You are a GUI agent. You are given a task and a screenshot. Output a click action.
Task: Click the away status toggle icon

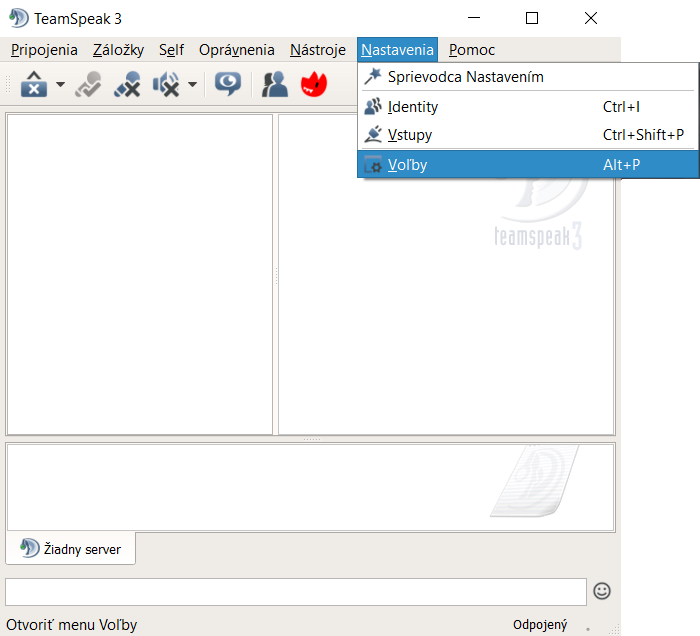(88, 84)
